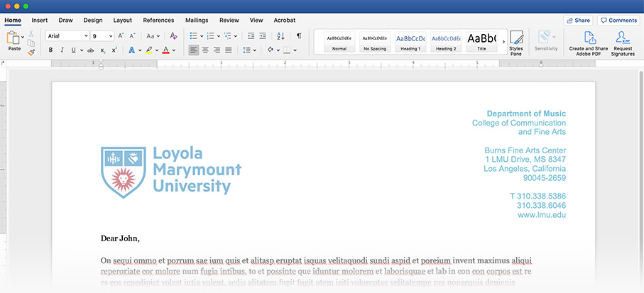Apply the Heading 1 style
The height and width of the screenshot is (293, 644).
pyautogui.click(x=410, y=41)
